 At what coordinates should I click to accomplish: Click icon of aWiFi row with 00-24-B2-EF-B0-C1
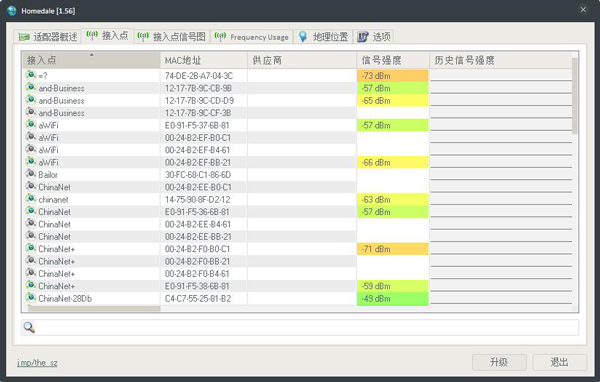click(x=31, y=137)
